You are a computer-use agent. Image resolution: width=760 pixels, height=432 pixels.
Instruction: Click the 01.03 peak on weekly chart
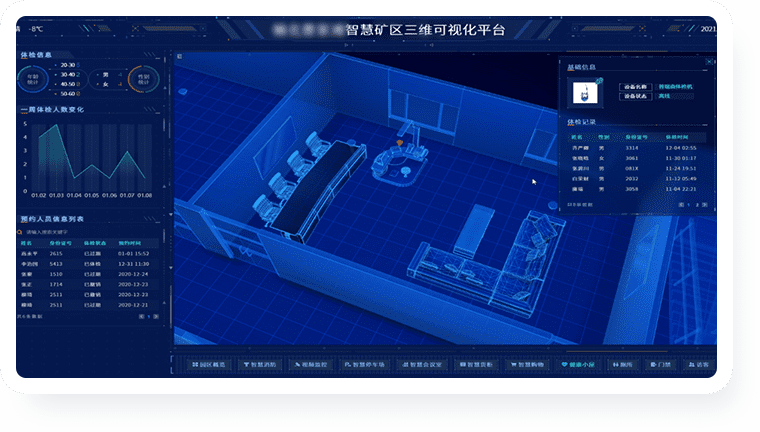[57, 125]
